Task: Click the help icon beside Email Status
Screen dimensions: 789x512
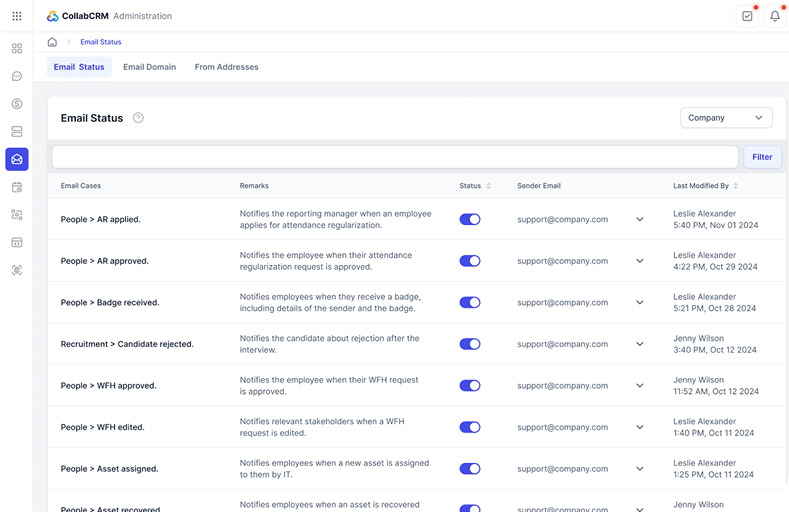Action: 138,118
